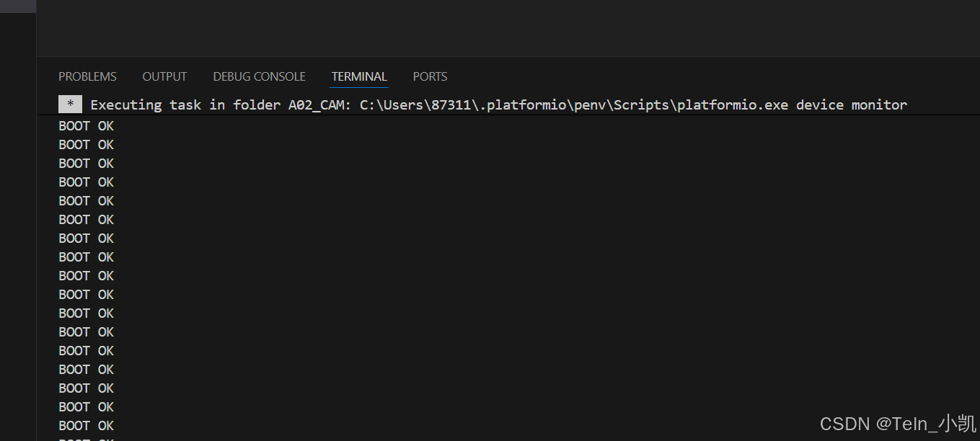Open the OUTPUT panel tab
980x441 pixels.
164,76
